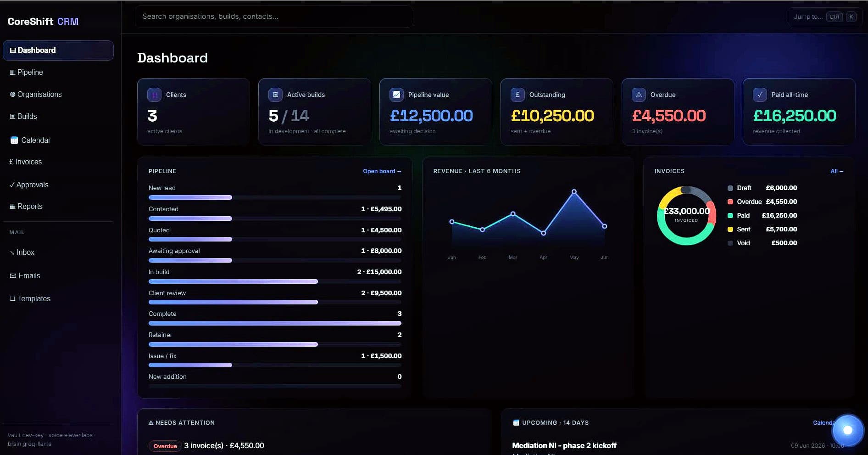This screenshot has height=455, width=868.
Task: View All invoices link
Action: coord(837,171)
